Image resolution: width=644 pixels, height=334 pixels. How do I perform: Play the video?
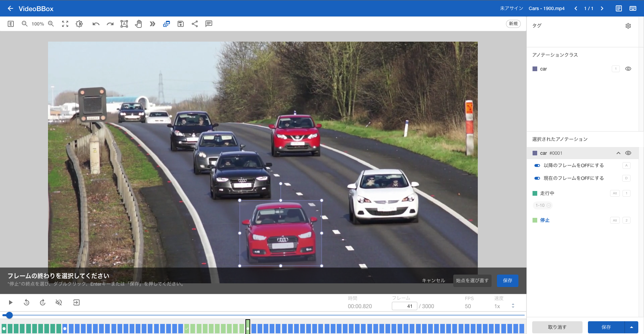(x=10, y=302)
